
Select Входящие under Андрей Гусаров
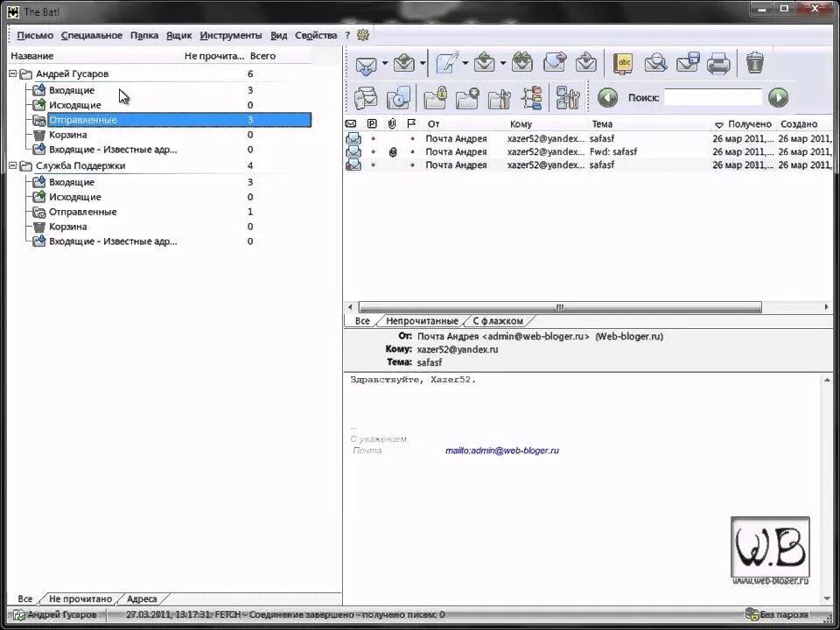(x=72, y=90)
